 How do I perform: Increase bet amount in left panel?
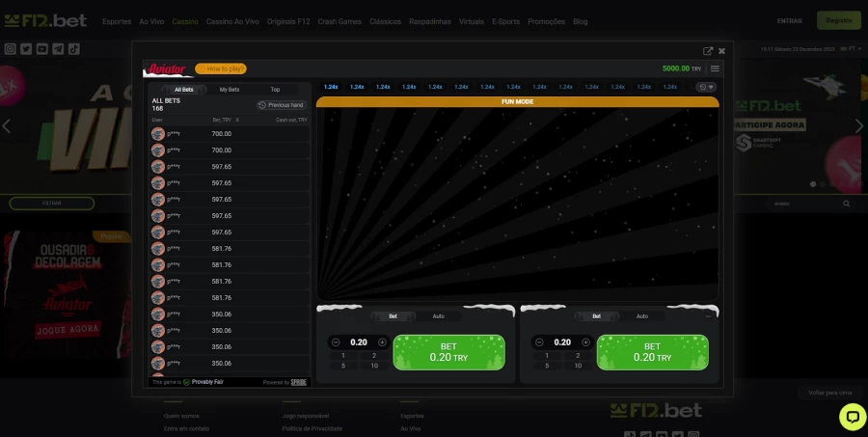(x=382, y=342)
